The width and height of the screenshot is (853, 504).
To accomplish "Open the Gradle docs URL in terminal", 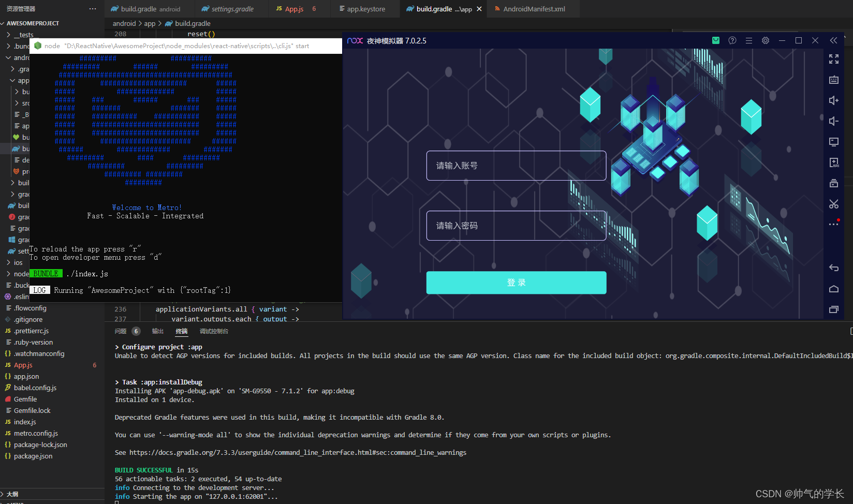I will (298, 452).
